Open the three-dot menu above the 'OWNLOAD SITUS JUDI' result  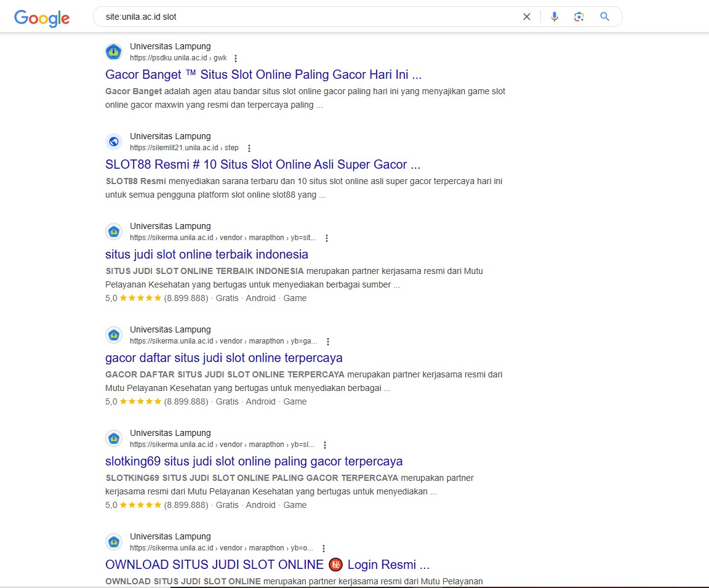324,549
